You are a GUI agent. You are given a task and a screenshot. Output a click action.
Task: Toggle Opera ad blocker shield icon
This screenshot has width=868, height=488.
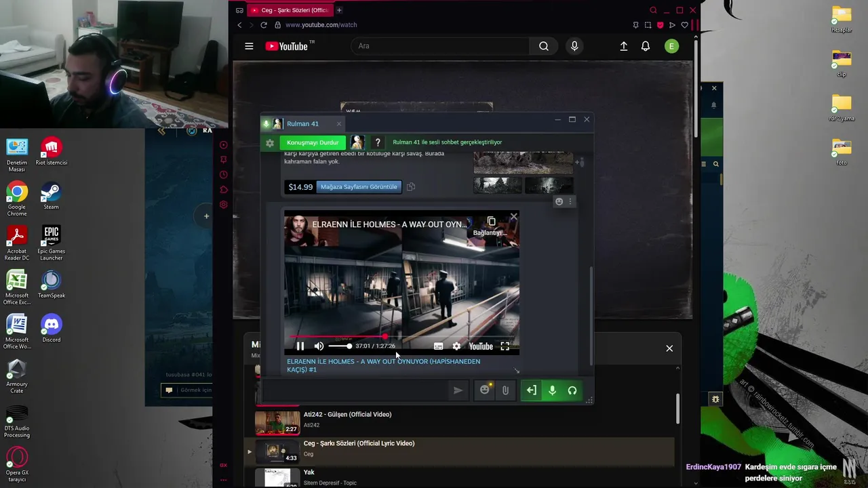(660, 25)
